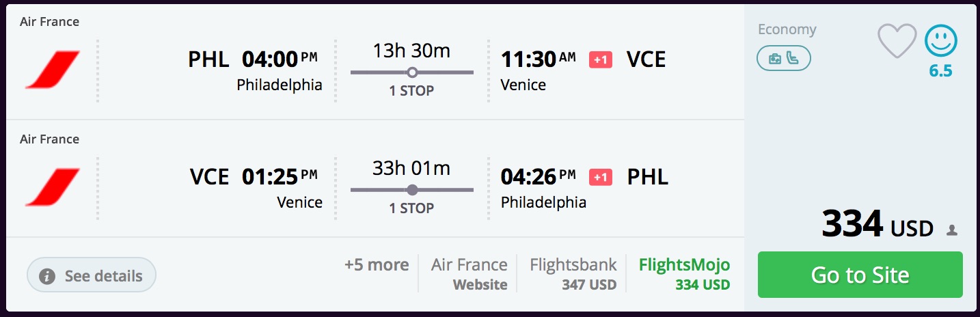Click the outbound 1 STOP indicator line
This screenshot has height=317, width=980.
pos(411,72)
